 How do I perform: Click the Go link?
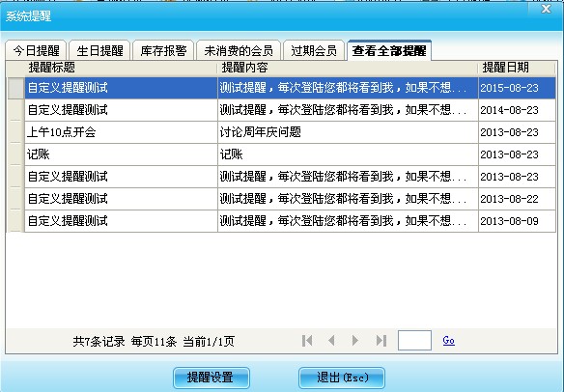448,340
